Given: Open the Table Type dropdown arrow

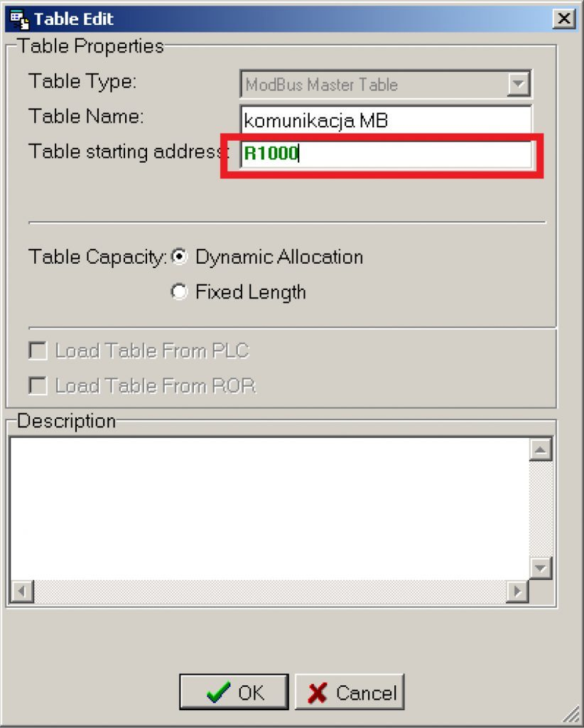Looking at the screenshot, I should pyautogui.click(x=519, y=85).
